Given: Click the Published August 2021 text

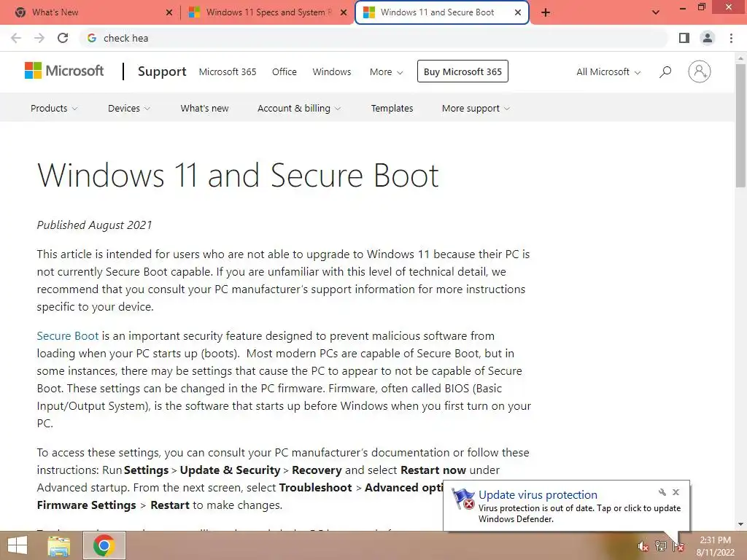Looking at the screenshot, I should pos(94,225).
